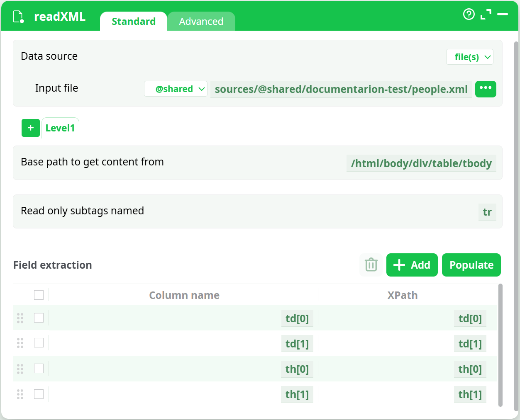Click the plus button to add level

coord(31,128)
